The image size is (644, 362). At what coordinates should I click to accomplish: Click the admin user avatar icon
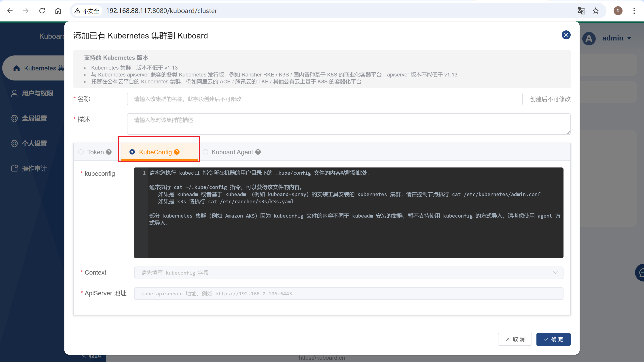[x=589, y=38]
